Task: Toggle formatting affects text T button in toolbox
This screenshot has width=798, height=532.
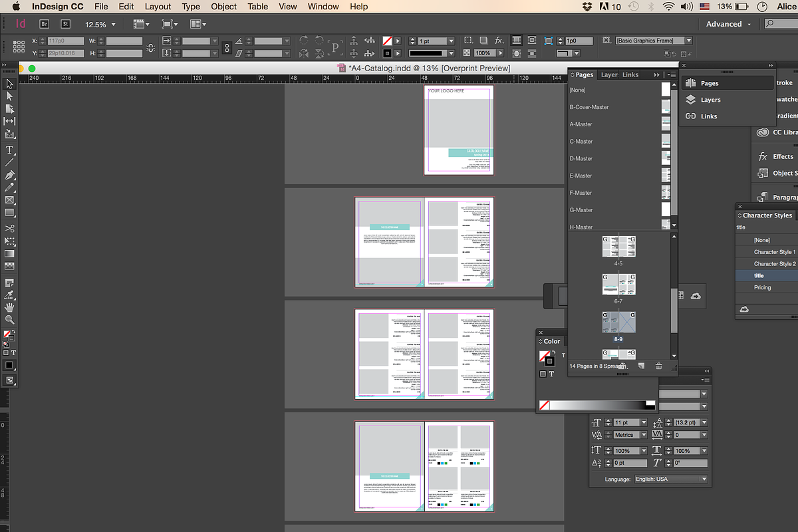Action: point(13,352)
